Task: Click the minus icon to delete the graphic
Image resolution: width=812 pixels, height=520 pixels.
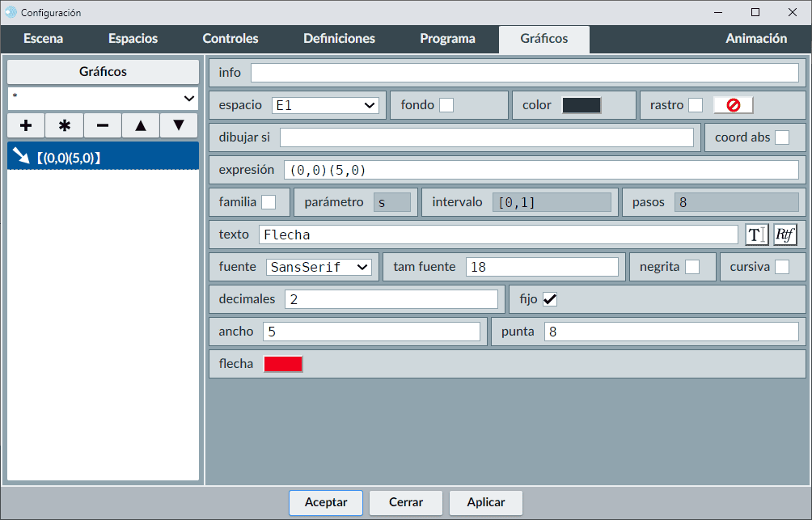Action: tap(103, 125)
